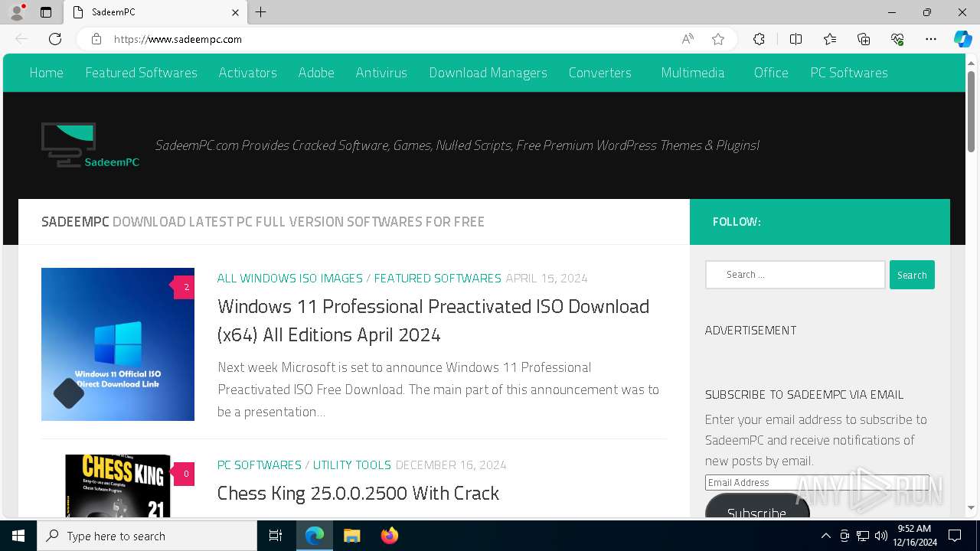Screen dimensions: 980x551
Task: Add this page to favorites star
Action: point(718,39)
